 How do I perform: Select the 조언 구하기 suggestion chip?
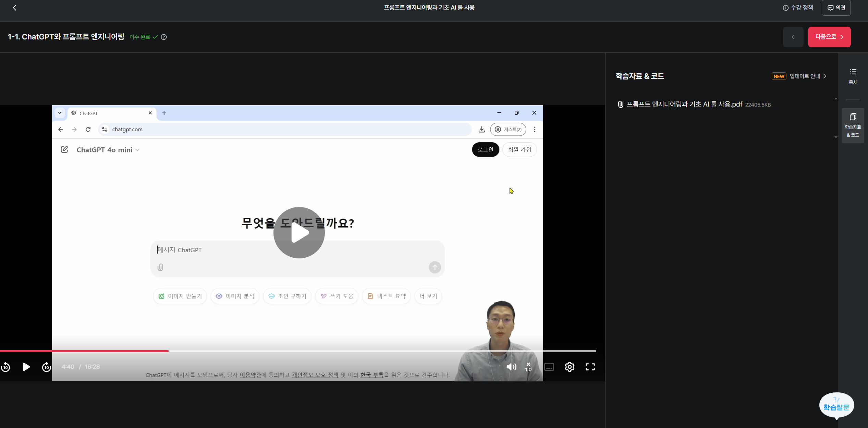287,296
